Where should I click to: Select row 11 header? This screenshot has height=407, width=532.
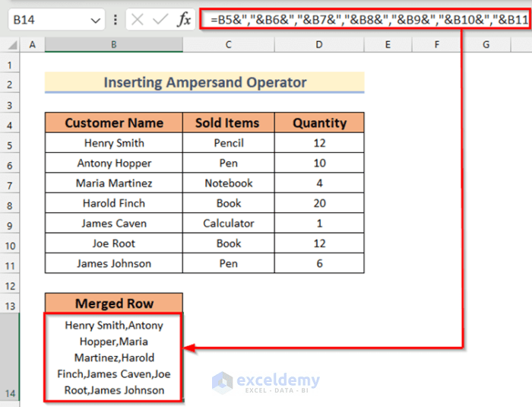pyautogui.click(x=9, y=263)
